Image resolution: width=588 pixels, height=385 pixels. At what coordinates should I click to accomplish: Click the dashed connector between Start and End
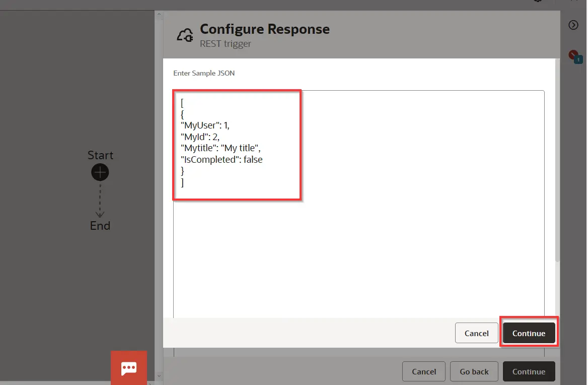100,199
